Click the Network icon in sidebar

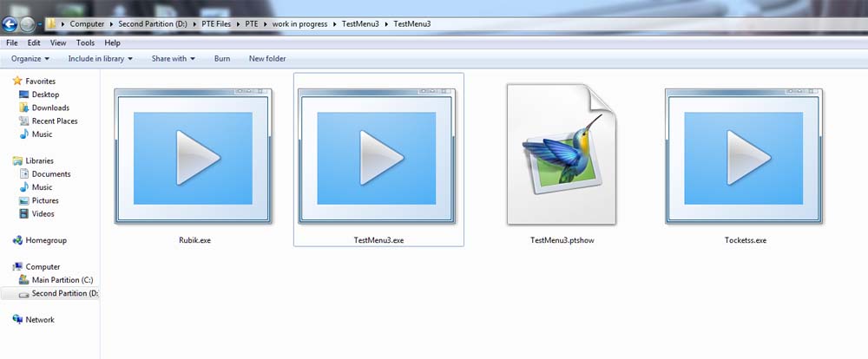pos(17,320)
